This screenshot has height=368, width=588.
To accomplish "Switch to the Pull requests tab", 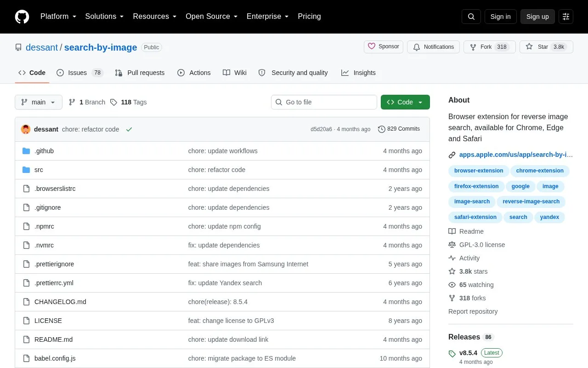I will click(140, 73).
